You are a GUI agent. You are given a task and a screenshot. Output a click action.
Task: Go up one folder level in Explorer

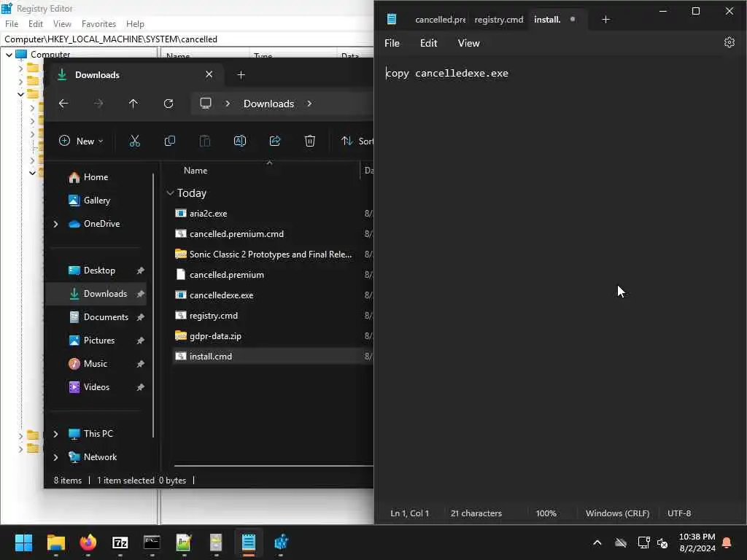133,104
